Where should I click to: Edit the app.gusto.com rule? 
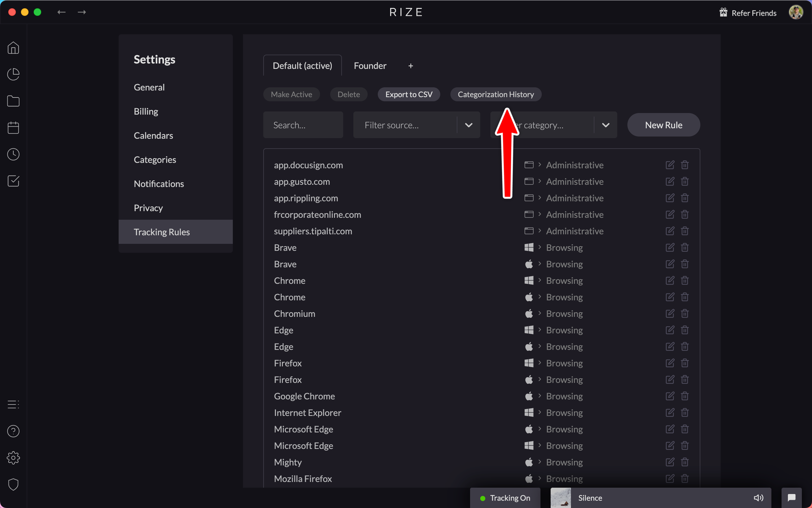click(x=670, y=181)
